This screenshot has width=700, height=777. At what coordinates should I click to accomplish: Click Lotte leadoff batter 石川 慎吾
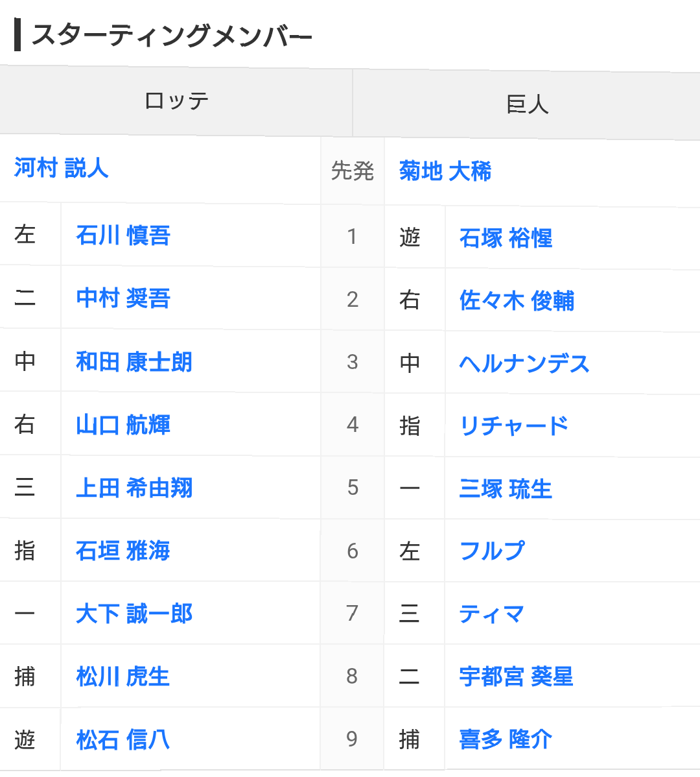(123, 235)
